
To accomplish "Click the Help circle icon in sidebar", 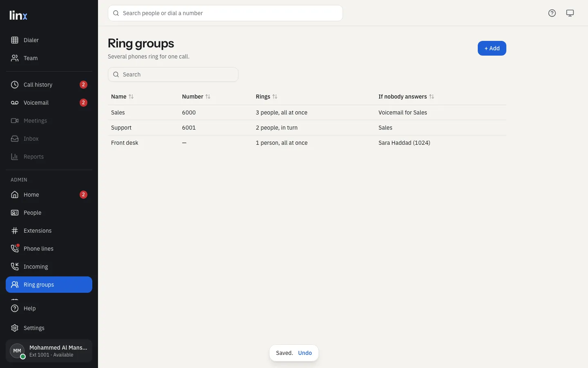I will tap(15, 308).
